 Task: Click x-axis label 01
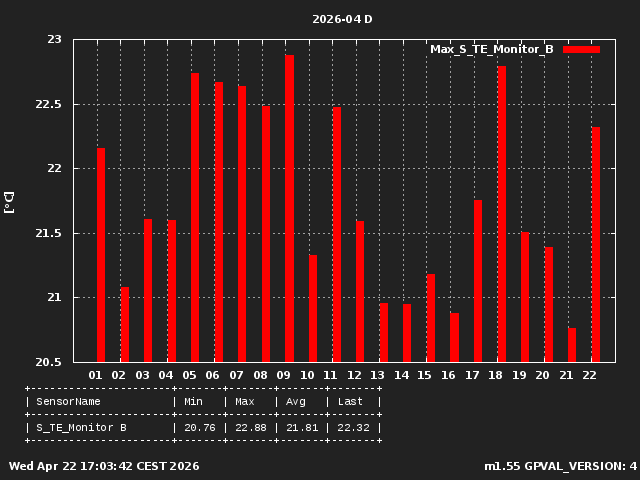pyautogui.click(x=95, y=375)
